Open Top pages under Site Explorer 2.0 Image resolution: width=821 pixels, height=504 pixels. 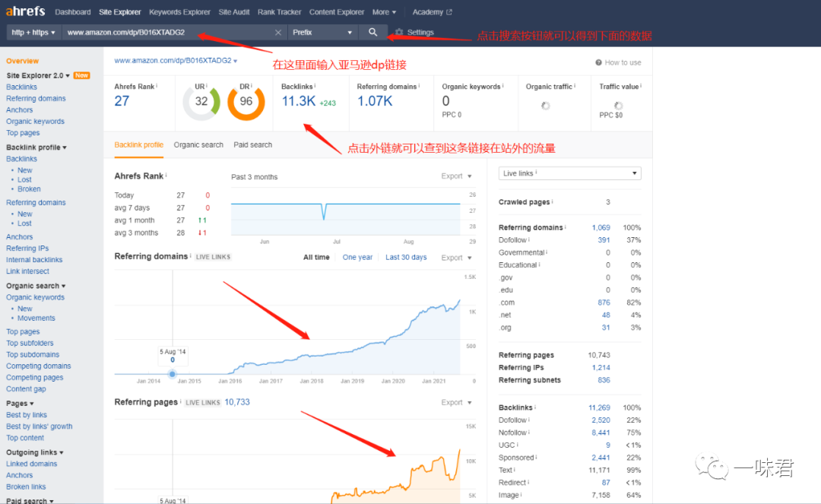[23, 133]
